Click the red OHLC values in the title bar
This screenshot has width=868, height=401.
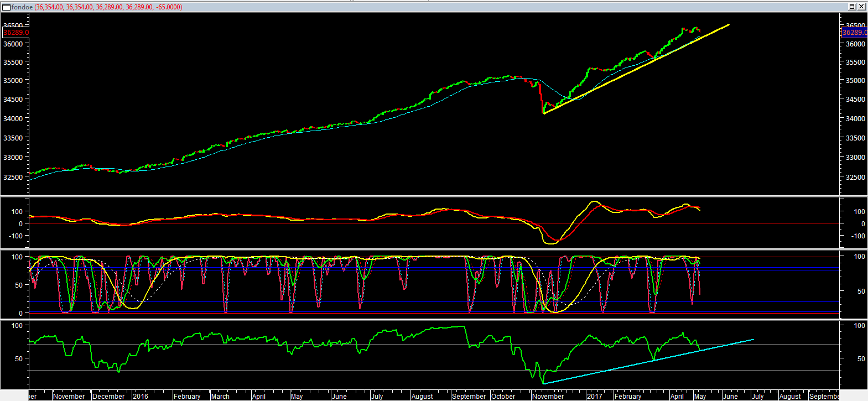point(108,7)
